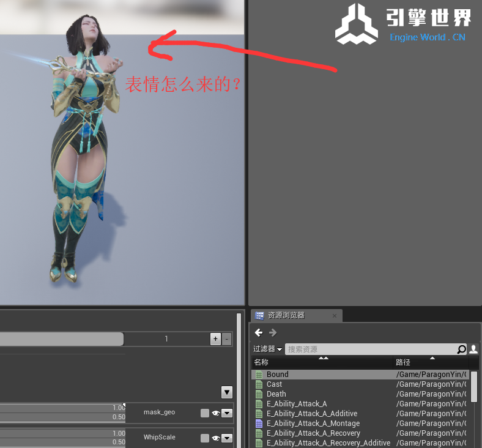The height and width of the screenshot is (448, 482).
Task: Select the E_Ability_Attack_A_Additive row
Action: (x=360, y=414)
